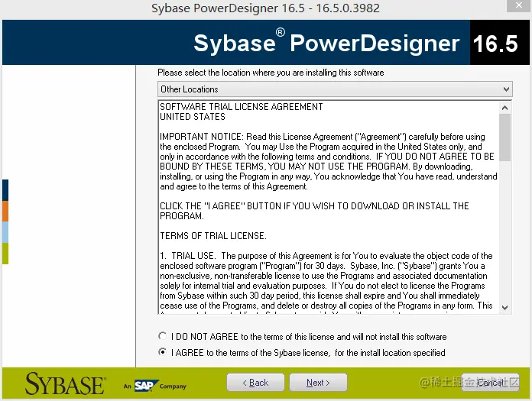Click the "IMPORTANT NOTICE:" text

[x=202, y=137]
